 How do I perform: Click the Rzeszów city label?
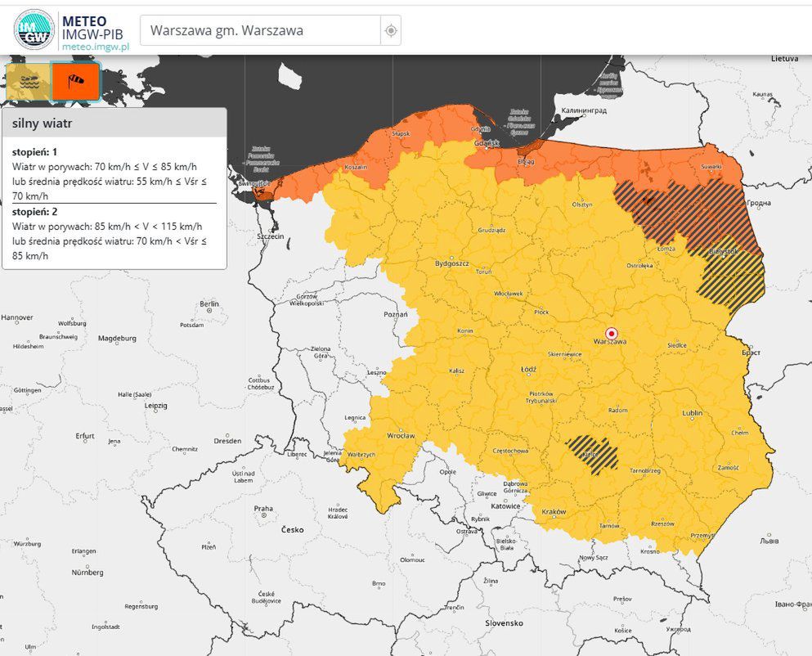tap(662, 523)
